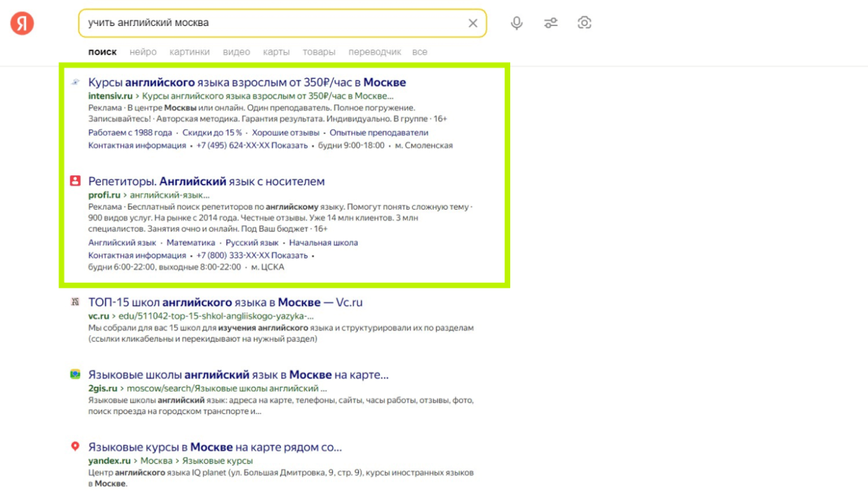Click the intensiv.ru favicon
This screenshot has height=491, width=868.
(x=75, y=83)
